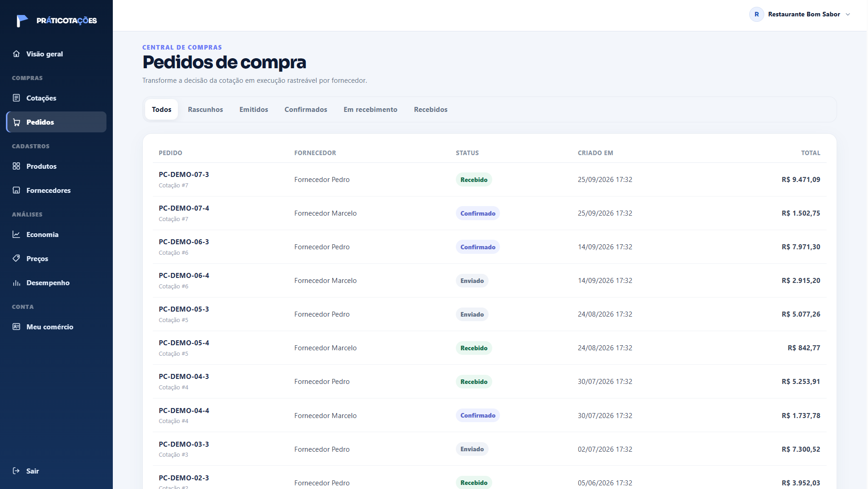Open order PC-DEMO-03-3
The height and width of the screenshot is (489, 868).
pyautogui.click(x=184, y=444)
